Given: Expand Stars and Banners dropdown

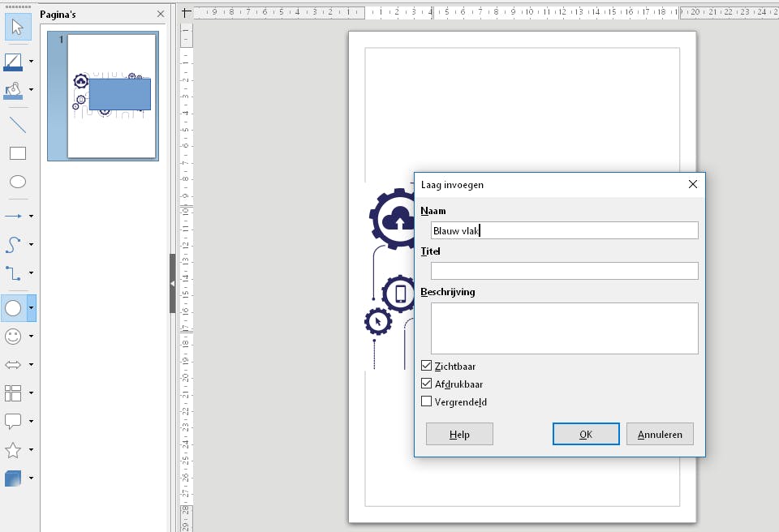Looking at the screenshot, I should 32,450.
